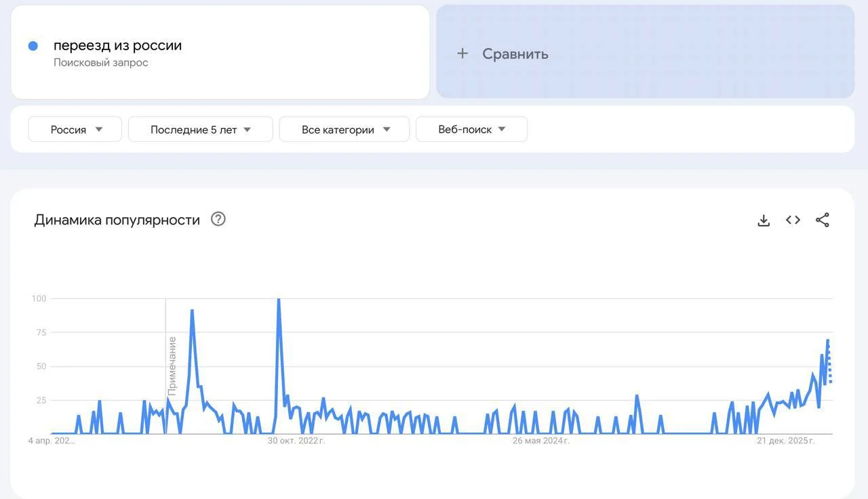Click the Поисковый запрос label

click(x=100, y=61)
